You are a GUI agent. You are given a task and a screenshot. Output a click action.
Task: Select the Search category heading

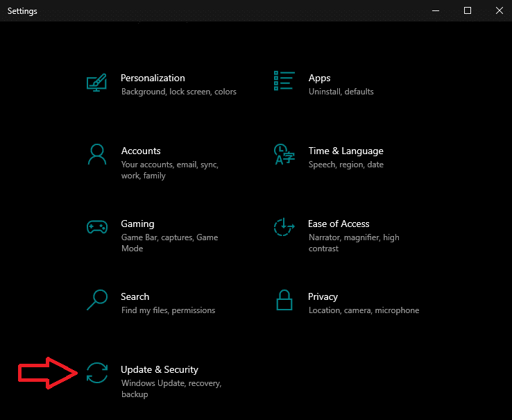pyautogui.click(x=135, y=297)
